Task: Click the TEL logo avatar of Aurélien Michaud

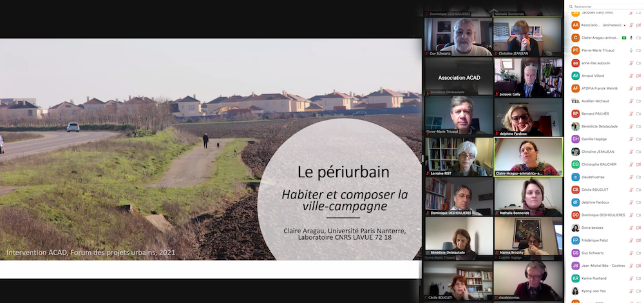Action: point(575,101)
